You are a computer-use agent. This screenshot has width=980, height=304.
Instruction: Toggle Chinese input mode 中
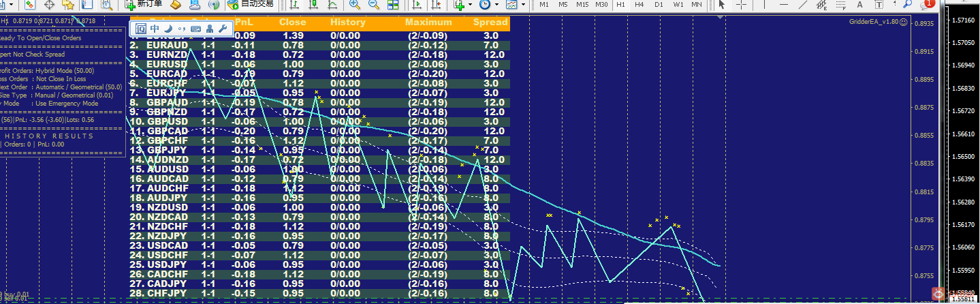coord(155,29)
